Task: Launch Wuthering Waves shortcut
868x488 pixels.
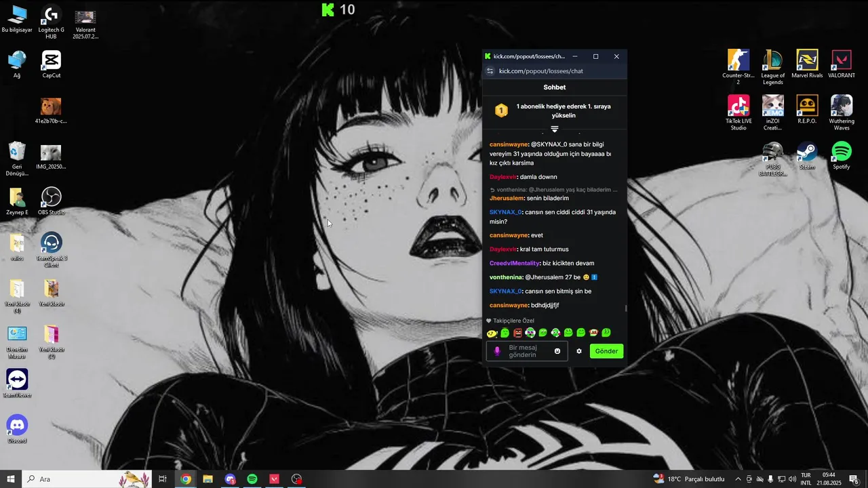Action: pyautogui.click(x=842, y=113)
